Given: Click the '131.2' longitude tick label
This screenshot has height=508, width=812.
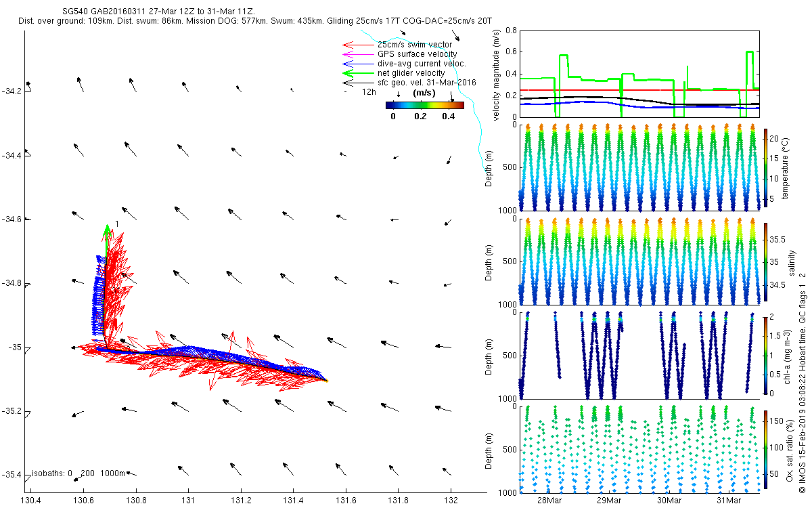Looking at the screenshot, I should tap(240, 500).
